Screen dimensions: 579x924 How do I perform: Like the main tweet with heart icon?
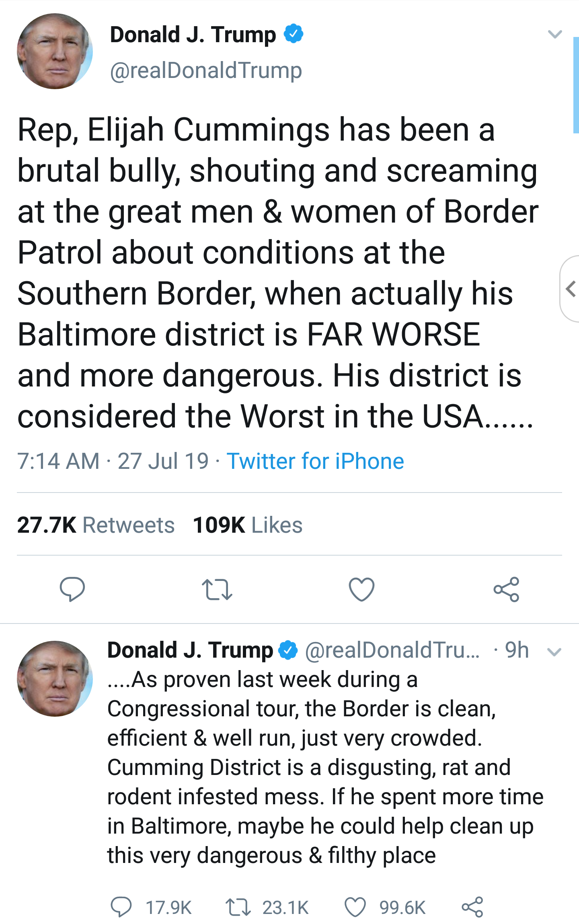(361, 589)
